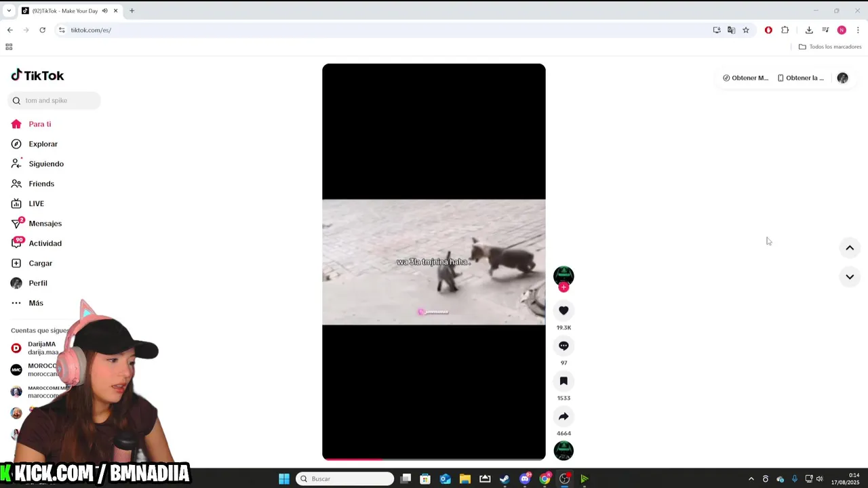
Task: Open the Chrome three-dot menu
Action: [x=858, y=30]
